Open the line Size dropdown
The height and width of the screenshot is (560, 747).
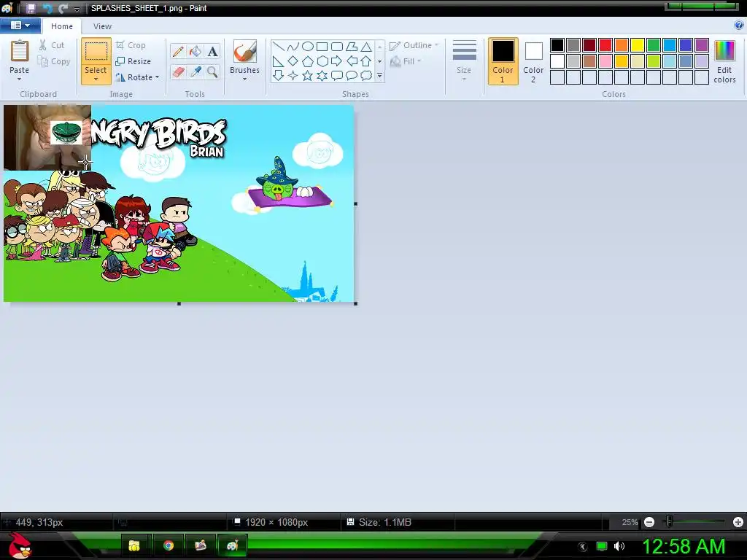click(x=464, y=61)
